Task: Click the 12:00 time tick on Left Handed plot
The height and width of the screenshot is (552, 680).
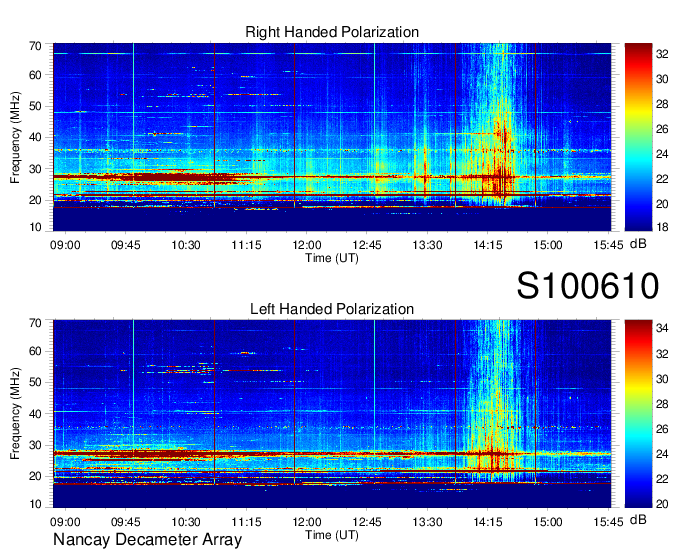Action: coord(307,522)
